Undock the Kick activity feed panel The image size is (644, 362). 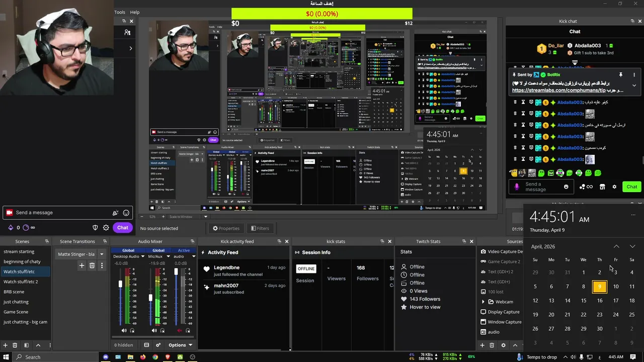click(279, 241)
